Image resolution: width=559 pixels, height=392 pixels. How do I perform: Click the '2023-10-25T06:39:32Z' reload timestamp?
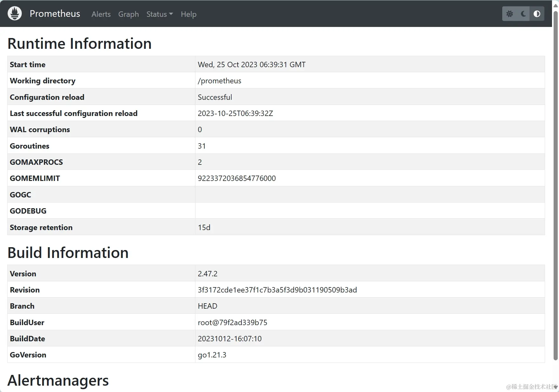click(235, 113)
